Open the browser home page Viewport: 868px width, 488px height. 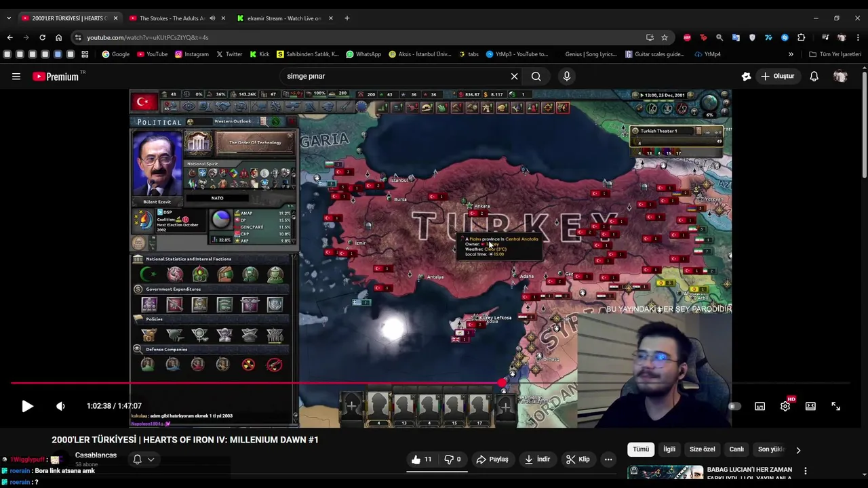point(58,37)
